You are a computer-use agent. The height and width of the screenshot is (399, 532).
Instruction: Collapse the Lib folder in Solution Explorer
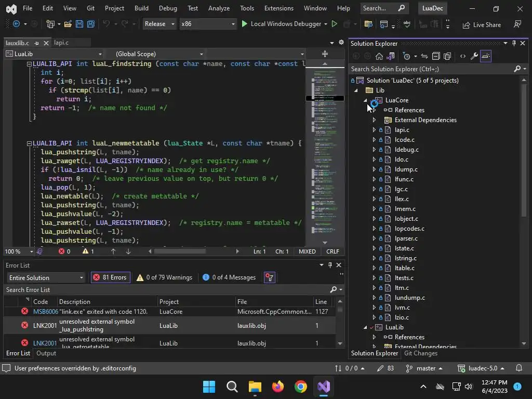click(356, 90)
